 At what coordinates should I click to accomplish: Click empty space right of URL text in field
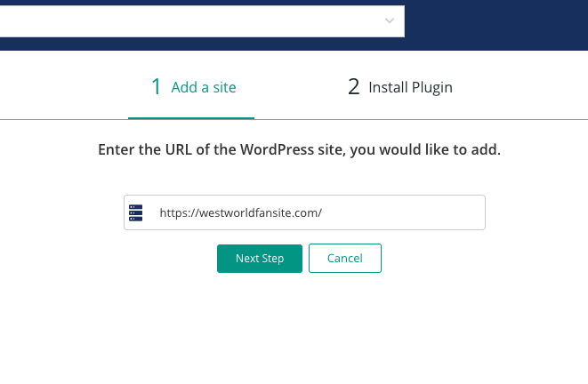(403, 212)
